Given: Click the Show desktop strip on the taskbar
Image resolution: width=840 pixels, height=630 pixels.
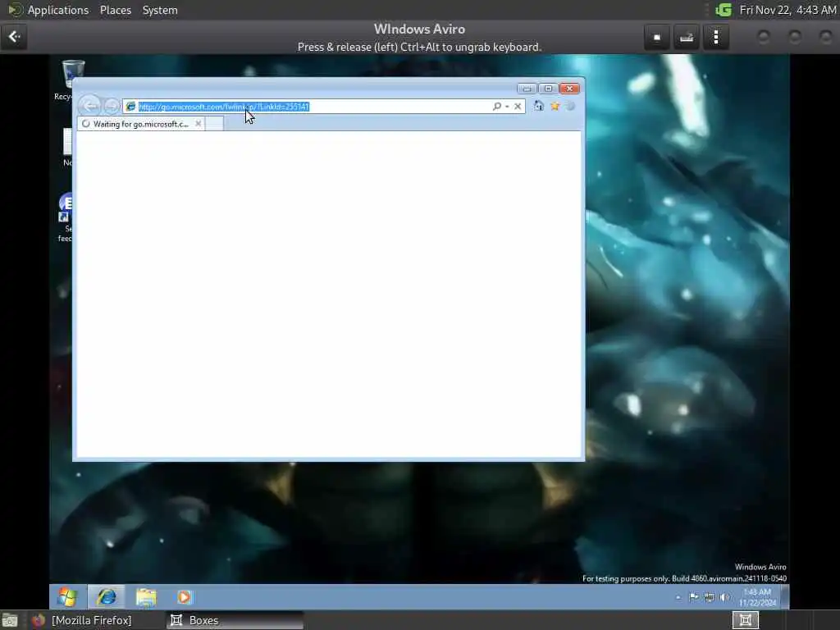Looking at the screenshot, I should pos(785,597).
